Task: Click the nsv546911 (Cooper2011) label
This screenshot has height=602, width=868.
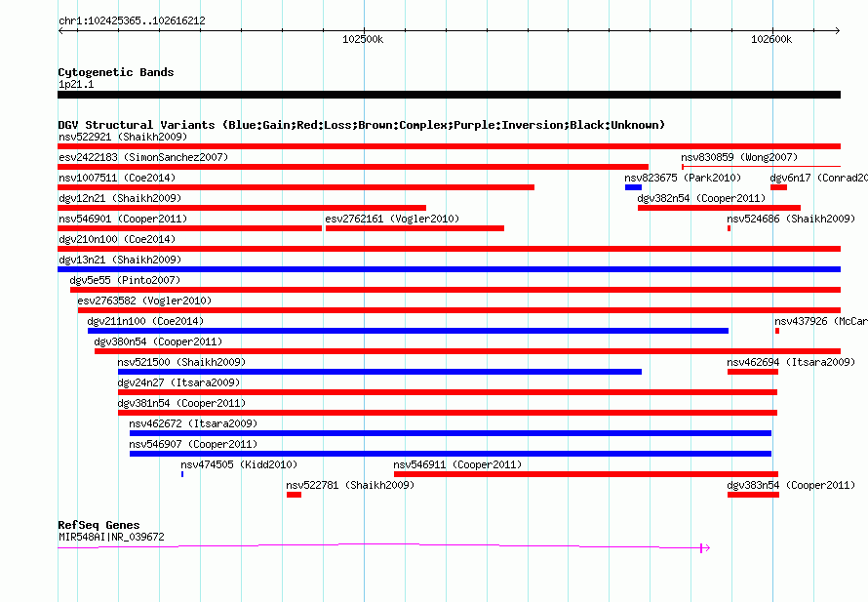Action: (x=457, y=464)
